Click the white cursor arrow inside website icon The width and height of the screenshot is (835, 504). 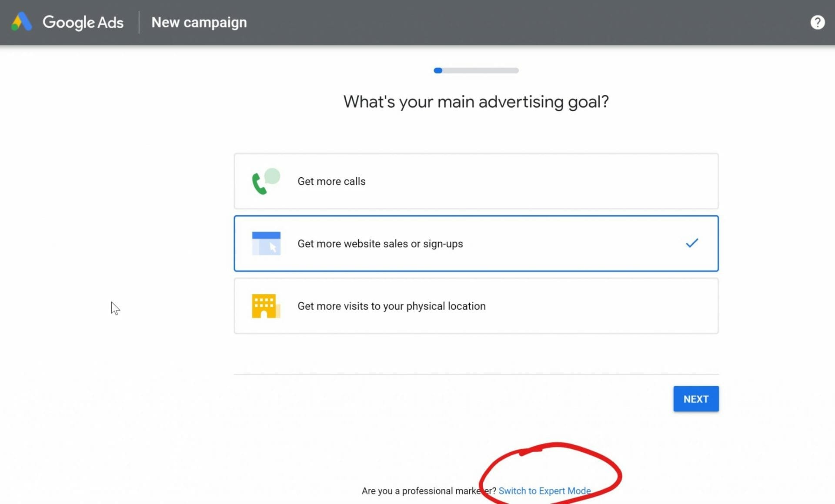273,247
